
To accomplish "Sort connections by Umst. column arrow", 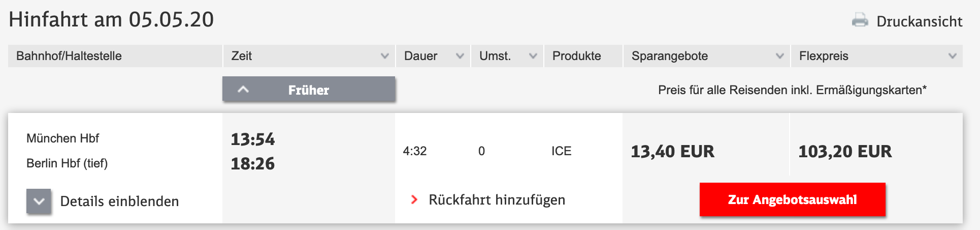I will pyautogui.click(x=533, y=56).
